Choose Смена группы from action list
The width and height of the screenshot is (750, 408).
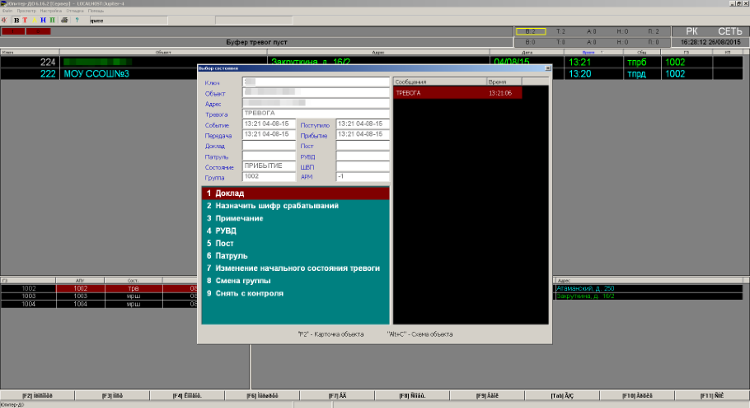(295, 281)
